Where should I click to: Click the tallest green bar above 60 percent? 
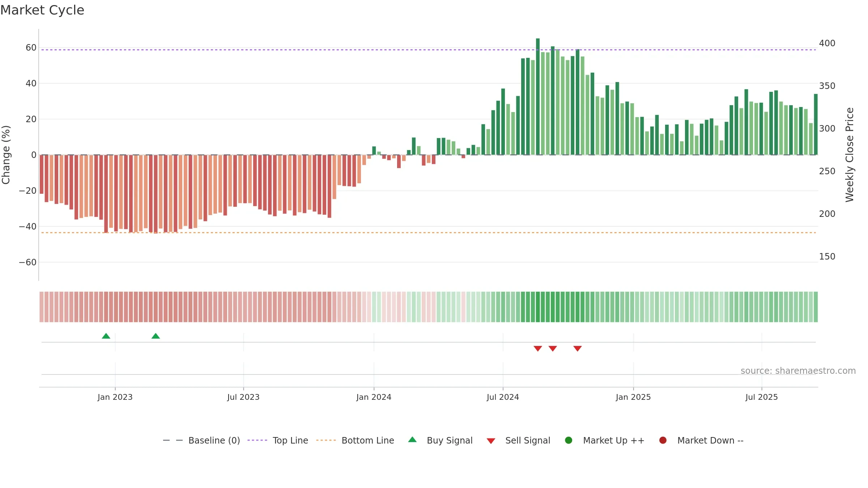538,97
